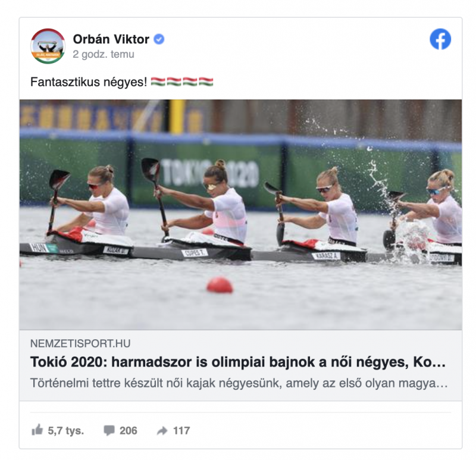Click the share arrow icon
The height and width of the screenshot is (460, 476).
(x=162, y=431)
